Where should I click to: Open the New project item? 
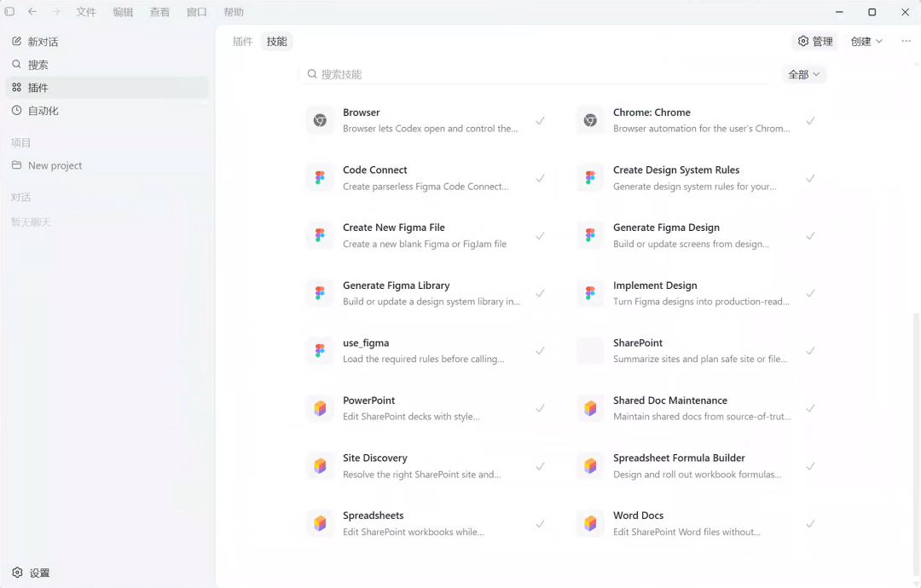click(x=107, y=165)
